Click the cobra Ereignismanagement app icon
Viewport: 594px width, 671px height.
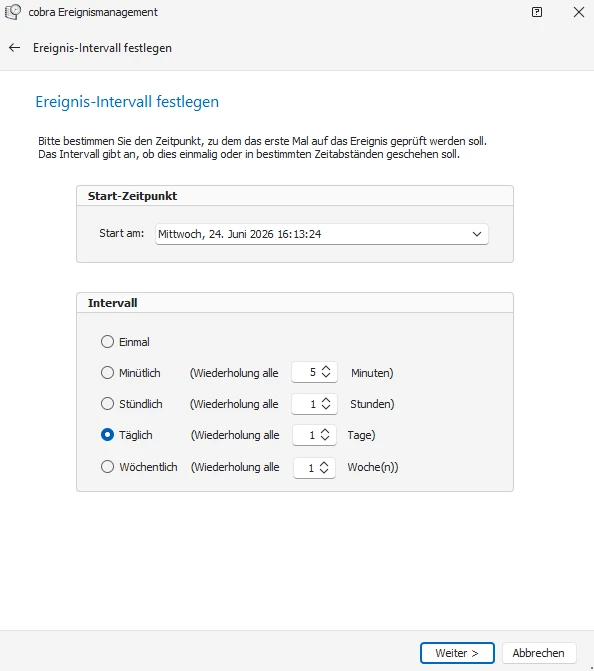pyautogui.click(x=13, y=12)
